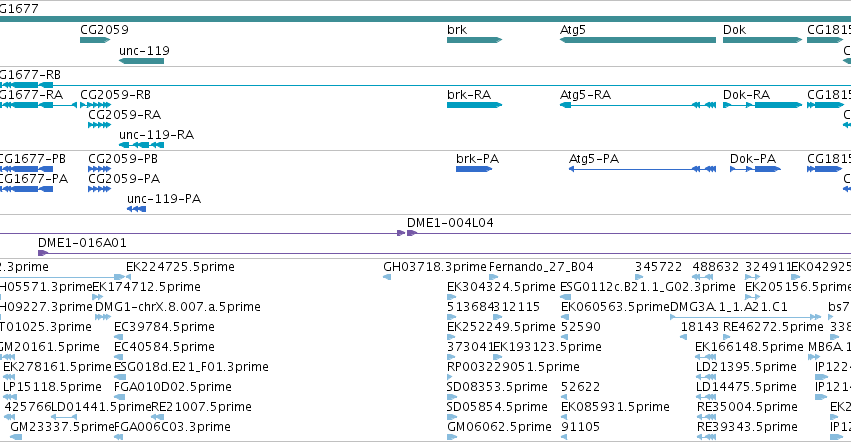This screenshot has height=442, width=851.
Task: Select the EK166148.5prime EST label
Action: (749, 347)
